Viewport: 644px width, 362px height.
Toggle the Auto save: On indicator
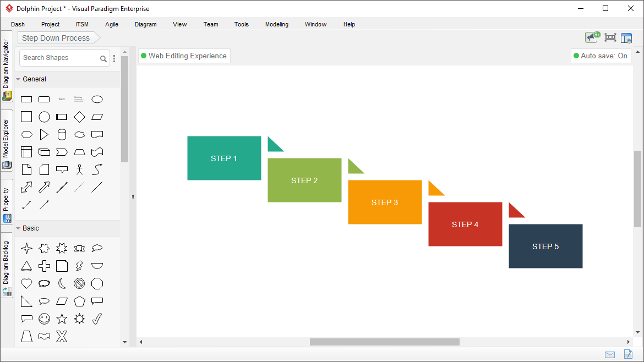pyautogui.click(x=601, y=56)
